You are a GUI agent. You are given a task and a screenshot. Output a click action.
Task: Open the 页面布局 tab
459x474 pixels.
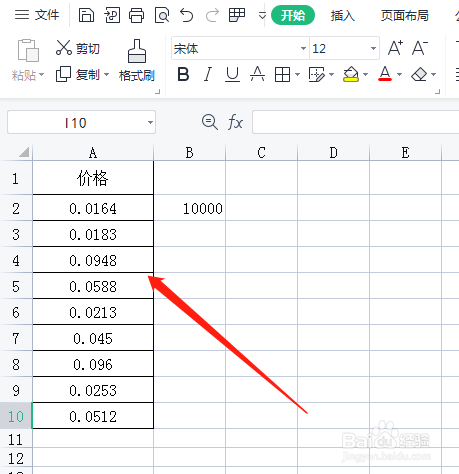(404, 15)
